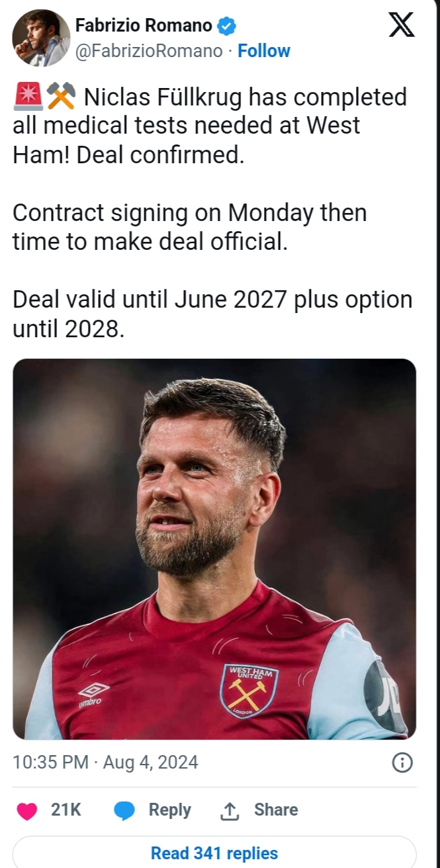Like the tweet with the heart icon
Screen dimensions: 440x868
27,811
